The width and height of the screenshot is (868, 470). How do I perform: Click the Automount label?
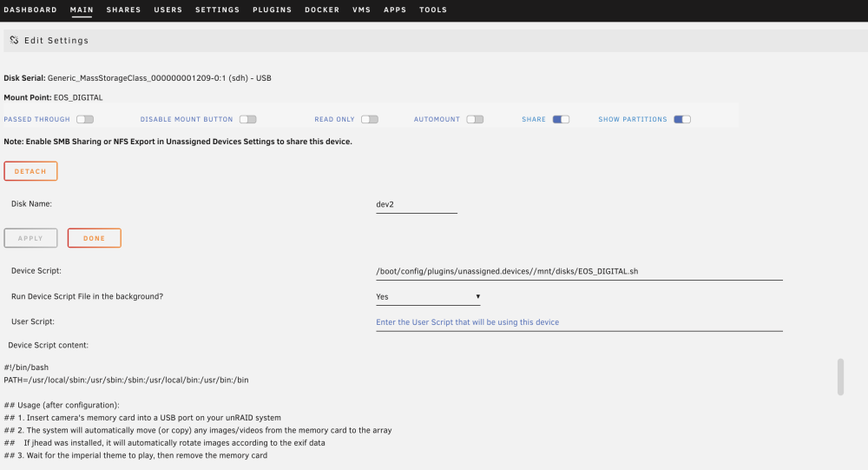pyautogui.click(x=437, y=119)
